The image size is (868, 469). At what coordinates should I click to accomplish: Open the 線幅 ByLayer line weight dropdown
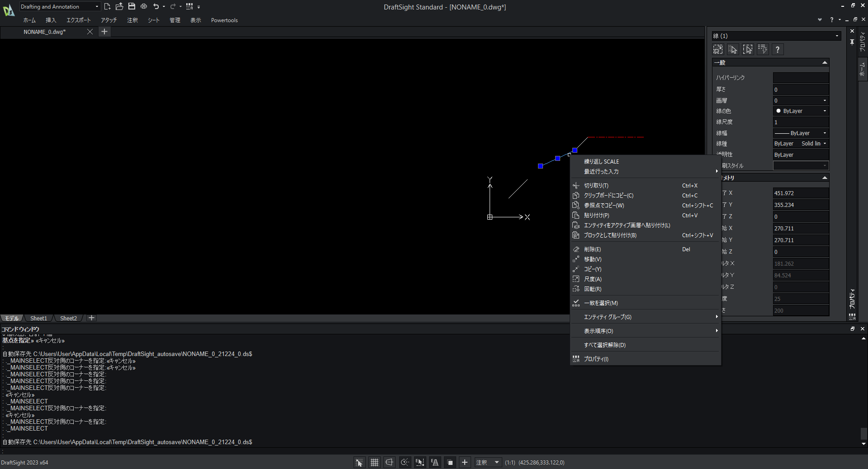click(x=801, y=133)
